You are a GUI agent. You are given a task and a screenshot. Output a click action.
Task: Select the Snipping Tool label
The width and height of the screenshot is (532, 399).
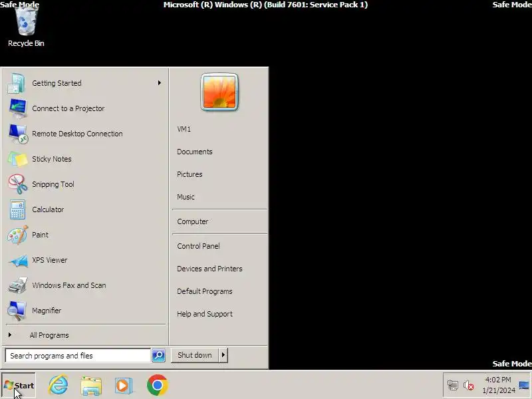53,184
